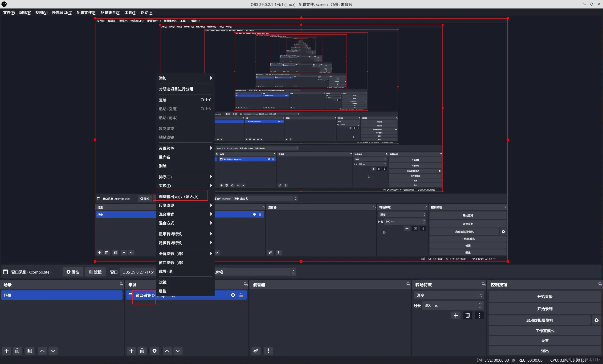This screenshot has width=603, height=364.
Task: Expand the 变换 submenu arrow
Action: pyautogui.click(x=211, y=186)
